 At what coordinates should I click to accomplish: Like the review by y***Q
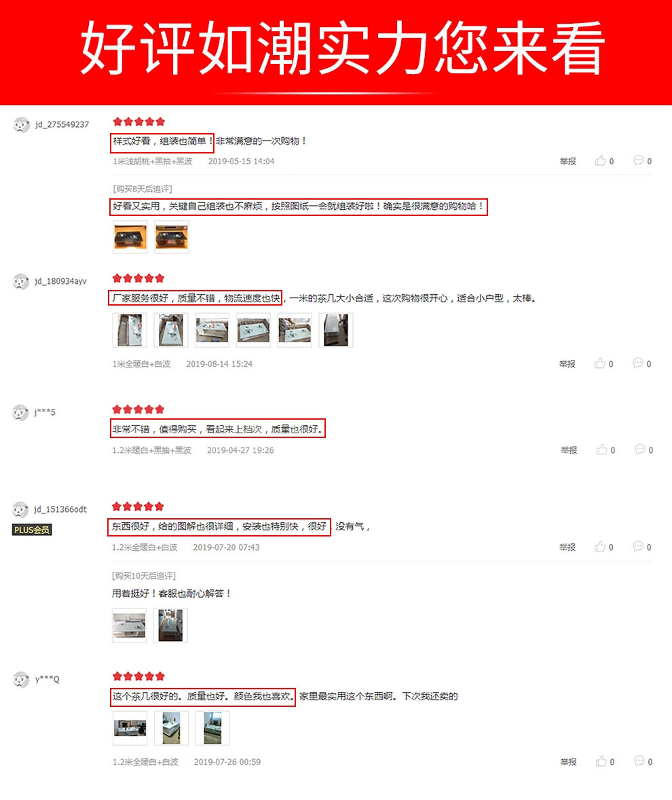605,762
